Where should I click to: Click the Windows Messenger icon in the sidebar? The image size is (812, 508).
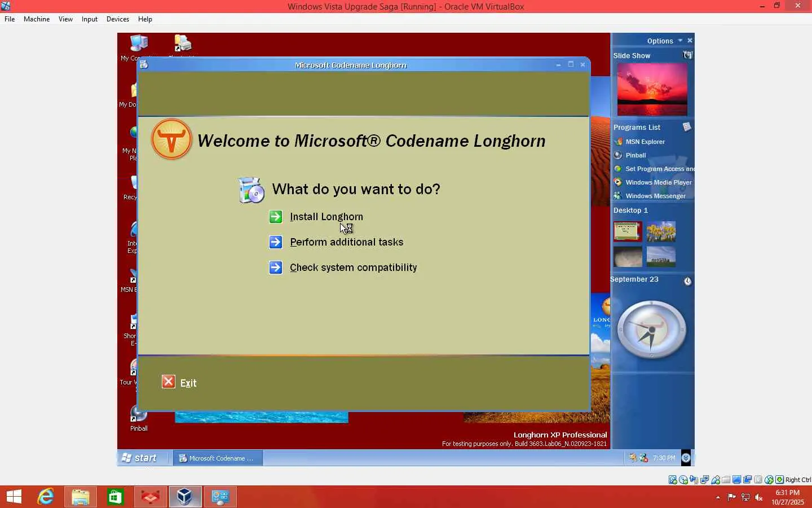(x=618, y=196)
